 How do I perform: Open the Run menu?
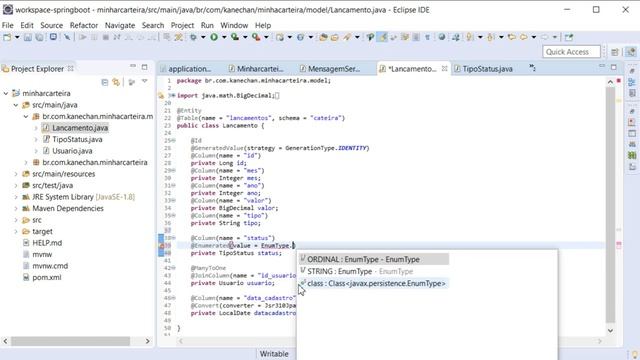point(207,25)
